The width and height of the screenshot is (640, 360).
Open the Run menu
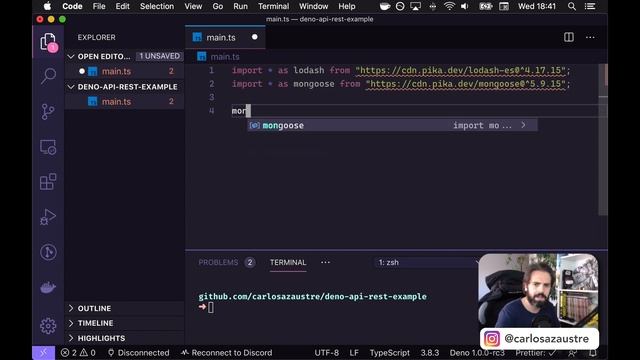[x=240, y=7]
